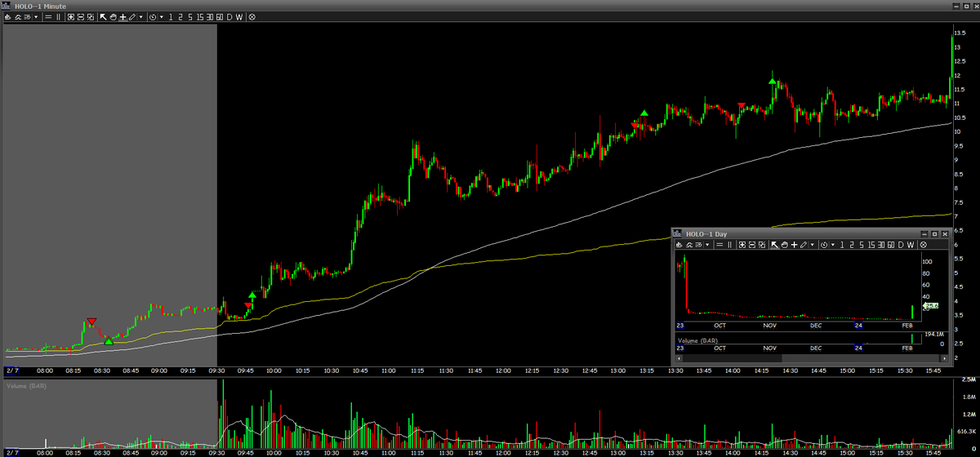Open studies icon in 1 Day window
980x457 pixels.
[688, 245]
